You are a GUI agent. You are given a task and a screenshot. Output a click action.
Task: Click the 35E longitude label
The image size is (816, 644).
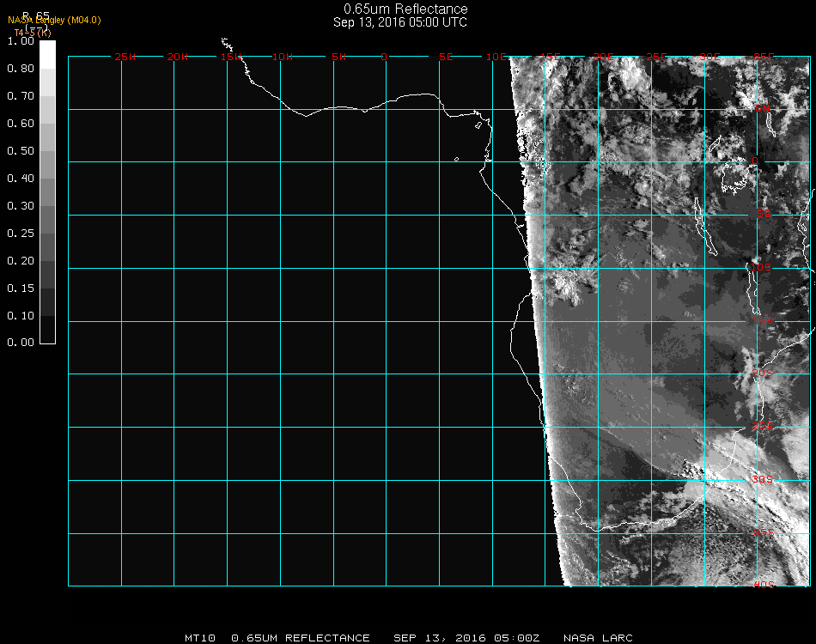763,57
